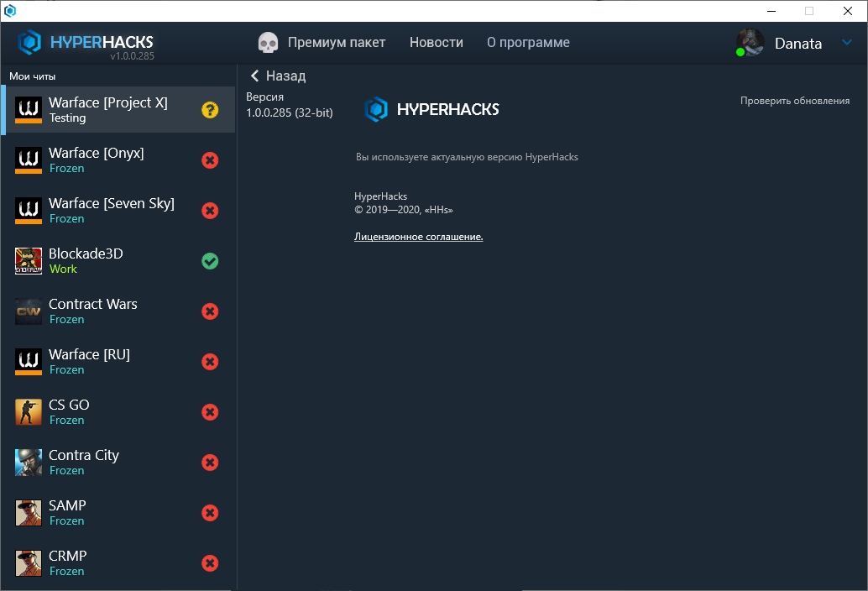
Task: Click the yellow question status icon for Warface [Project X]
Action: [x=210, y=110]
